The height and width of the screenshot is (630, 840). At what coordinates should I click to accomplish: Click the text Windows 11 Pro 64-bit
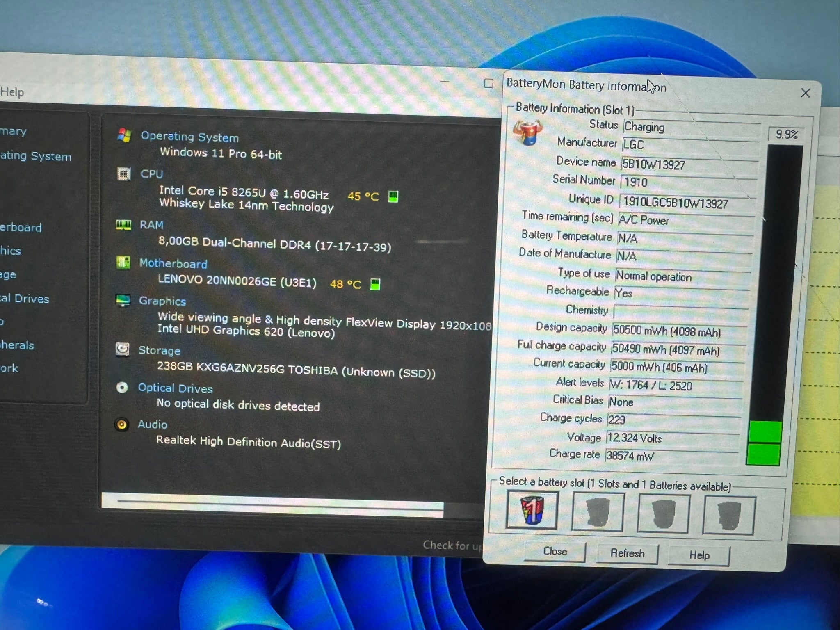pos(221,153)
